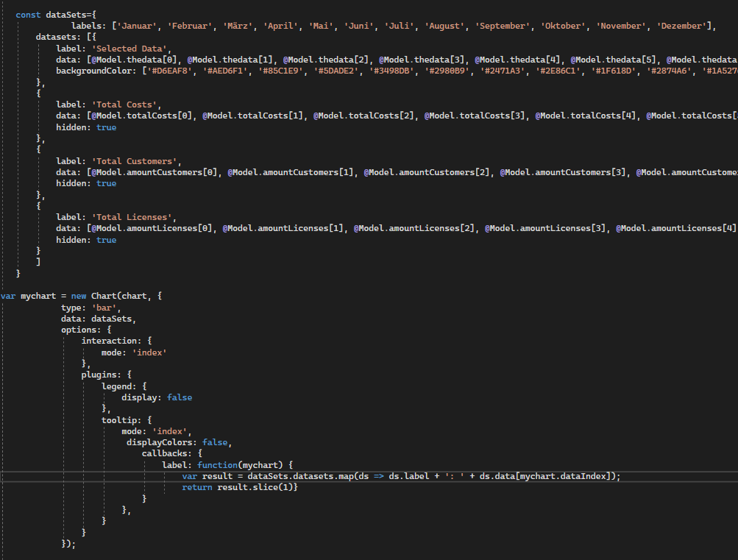Click 'true' under Total Licenses dataset

[107, 240]
